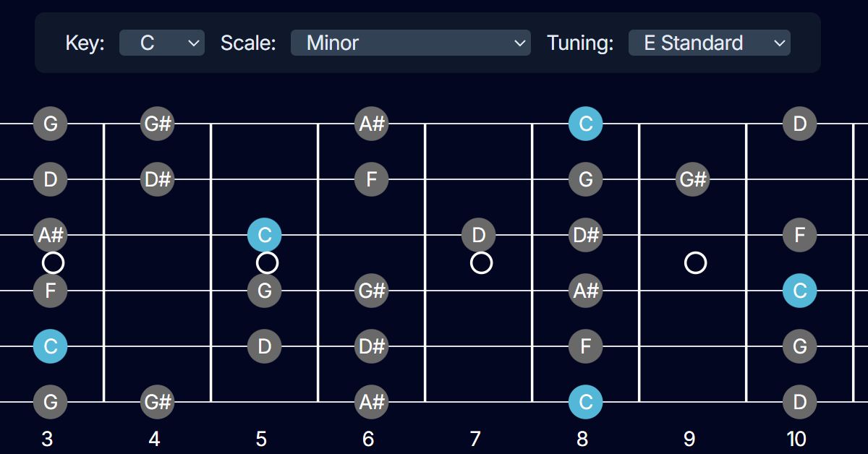This screenshot has height=454, width=868.
Task: Open the Key dropdown
Action: tap(161, 43)
